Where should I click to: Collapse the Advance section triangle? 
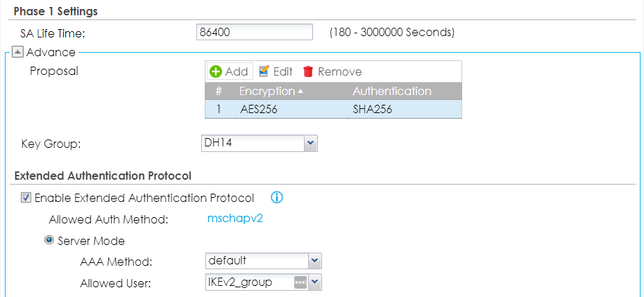click(17, 52)
